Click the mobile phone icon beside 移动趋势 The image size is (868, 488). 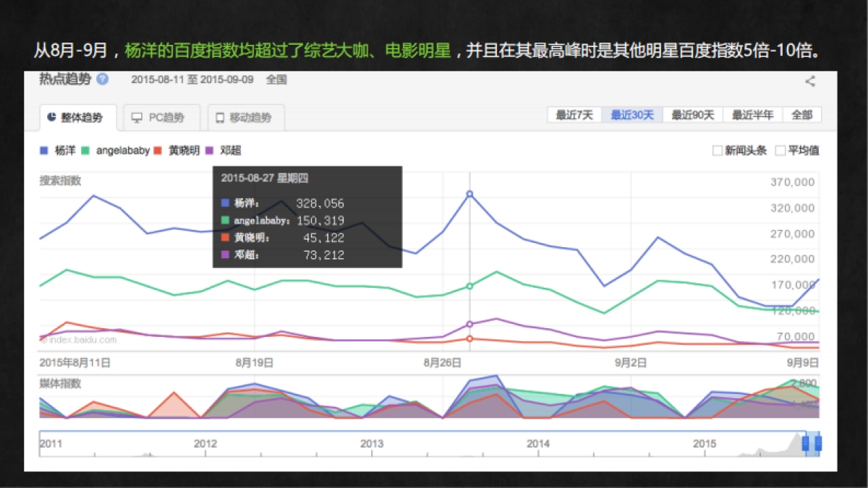click(220, 117)
